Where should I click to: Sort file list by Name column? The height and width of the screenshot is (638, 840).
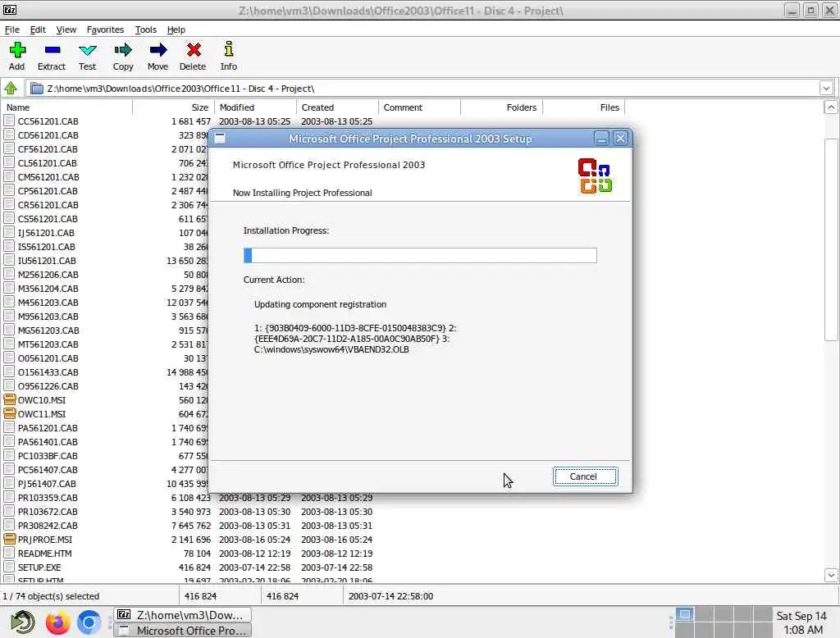point(67,107)
